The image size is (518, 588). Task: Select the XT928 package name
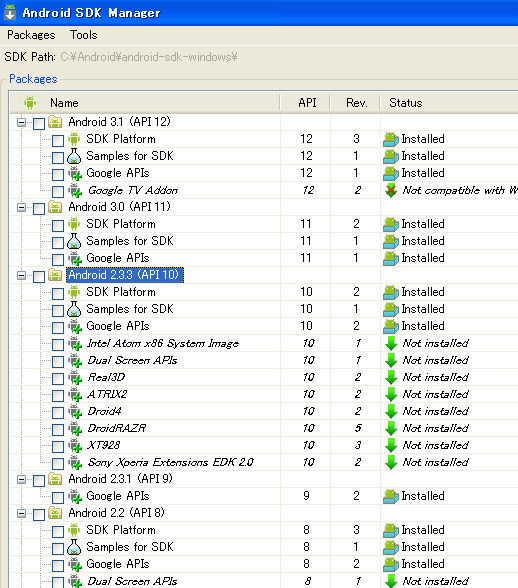[x=104, y=446]
